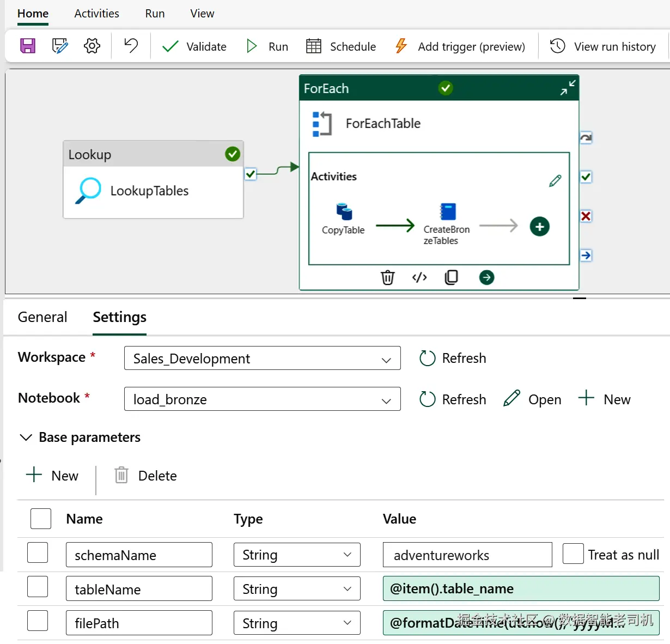Edit ForEach activities with pencil icon

tap(555, 181)
